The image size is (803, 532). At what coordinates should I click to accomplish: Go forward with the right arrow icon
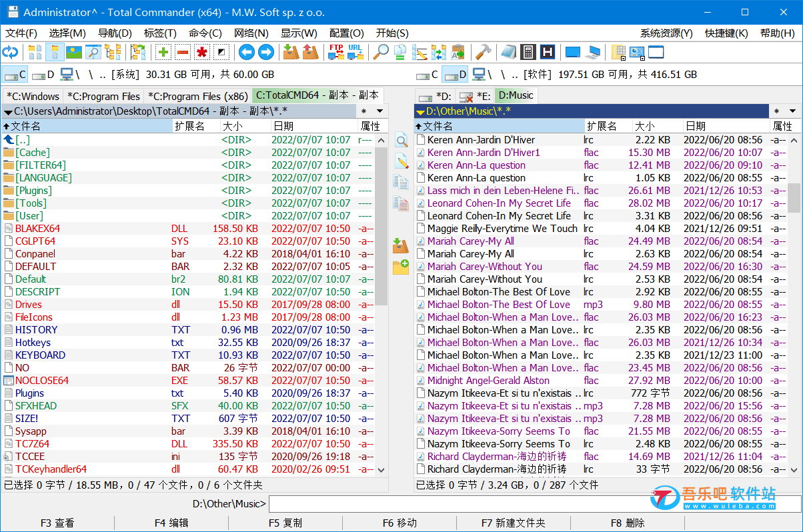pos(266,52)
